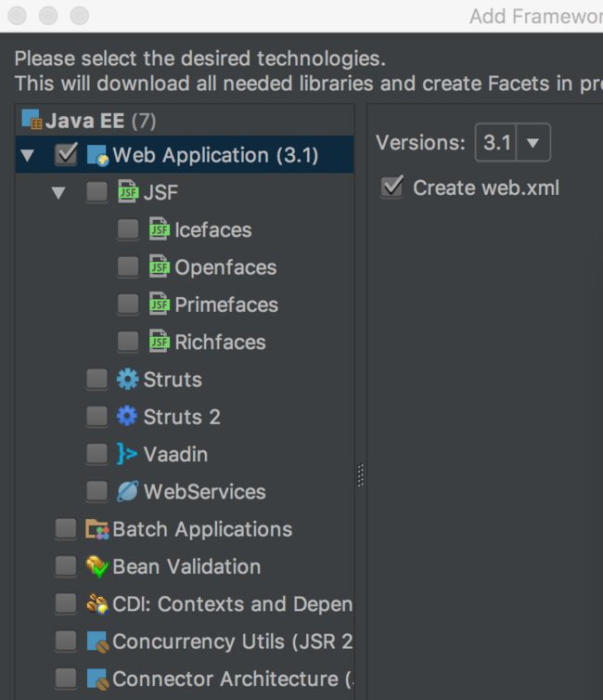Image resolution: width=603 pixels, height=700 pixels.
Task: Click the Primefaces JSF icon
Action: [x=160, y=304]
